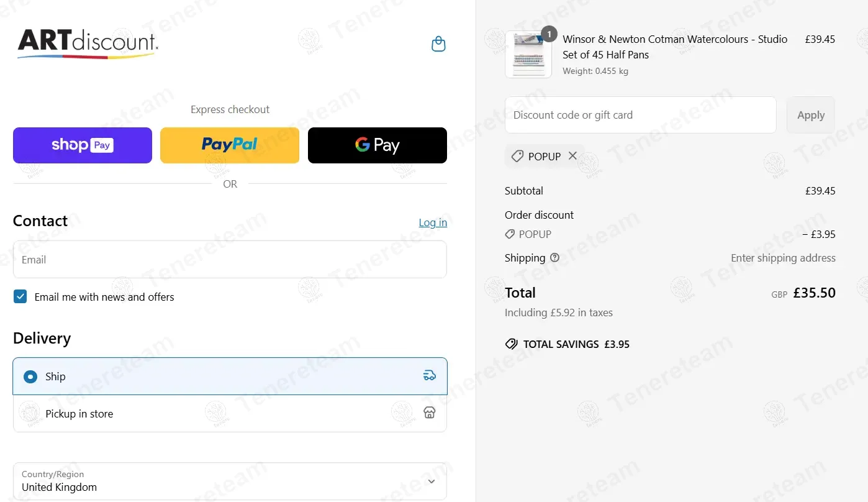
Task: Expand the Country/Region dropdown
Action: (230, 481)
